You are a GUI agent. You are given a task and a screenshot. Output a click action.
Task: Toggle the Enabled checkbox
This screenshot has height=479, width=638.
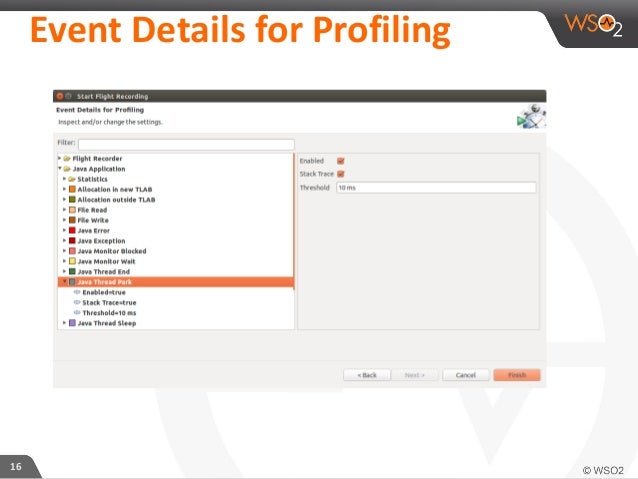341,161
